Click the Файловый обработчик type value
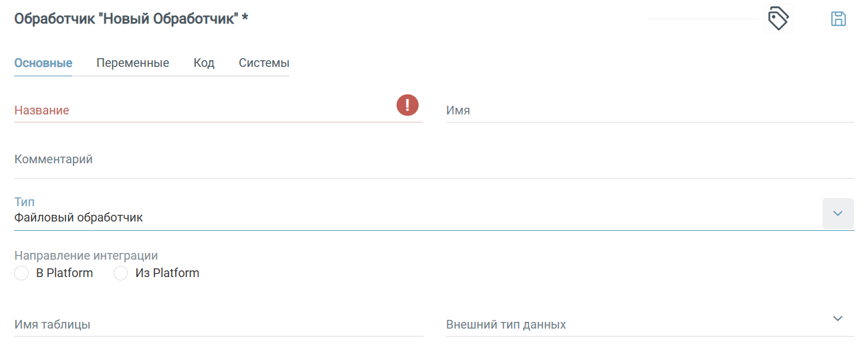This screenshot has width=868, height=352. (x=79, y=217)
